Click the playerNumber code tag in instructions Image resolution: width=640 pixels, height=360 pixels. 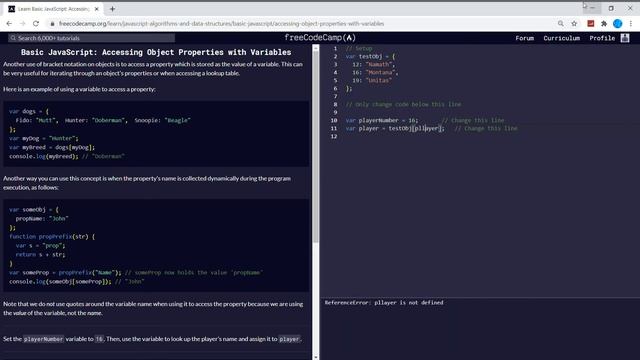tap(43, 339)
